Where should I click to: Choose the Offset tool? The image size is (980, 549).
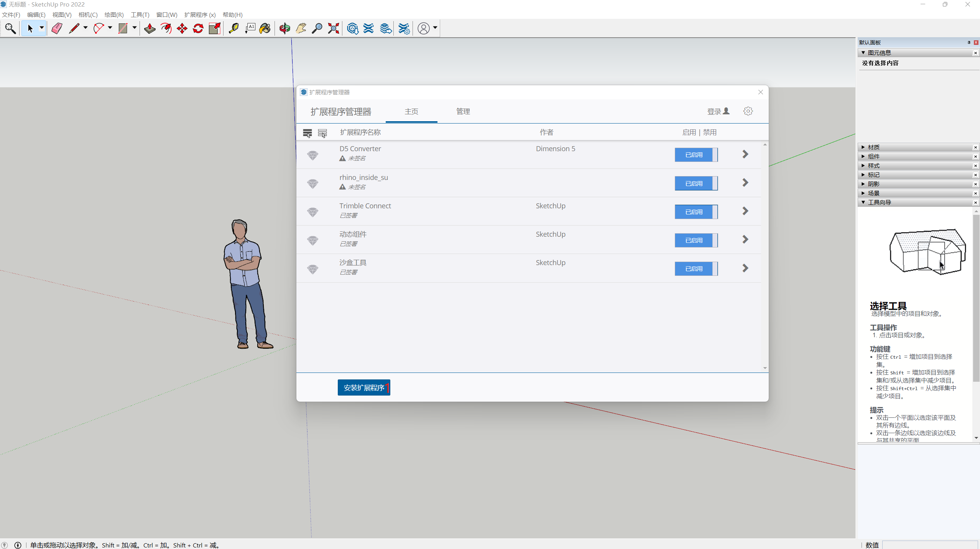click(166, 28)
